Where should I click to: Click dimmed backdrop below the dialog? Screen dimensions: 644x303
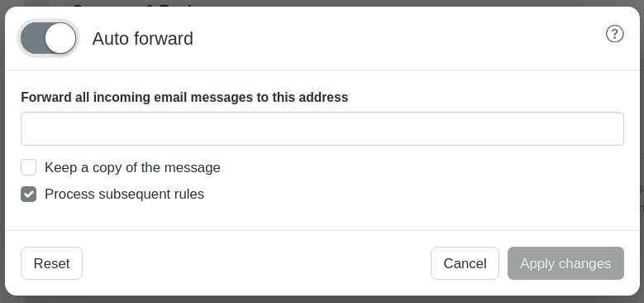pos(322,300)
